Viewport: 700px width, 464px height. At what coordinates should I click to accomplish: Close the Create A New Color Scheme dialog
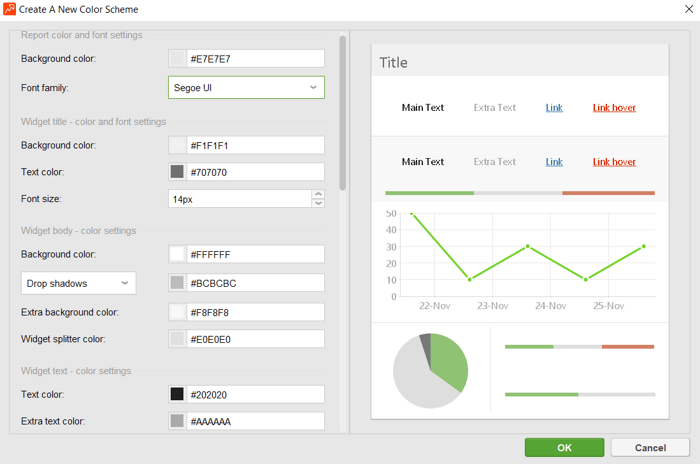tap(689, 9)
